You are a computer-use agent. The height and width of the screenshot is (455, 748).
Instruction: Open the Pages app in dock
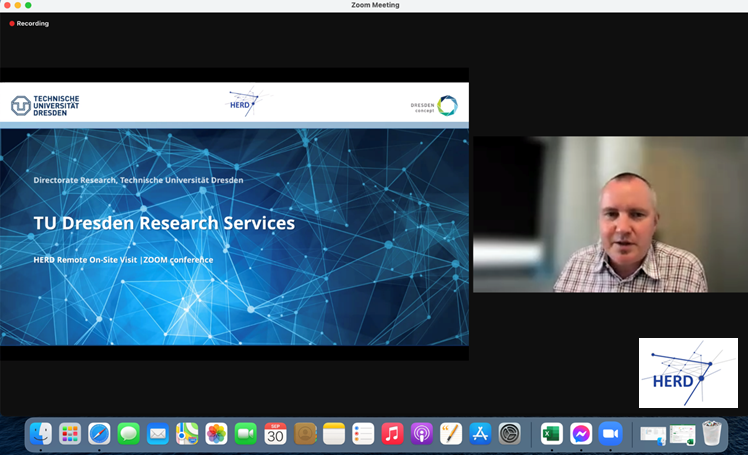(451, 434)
